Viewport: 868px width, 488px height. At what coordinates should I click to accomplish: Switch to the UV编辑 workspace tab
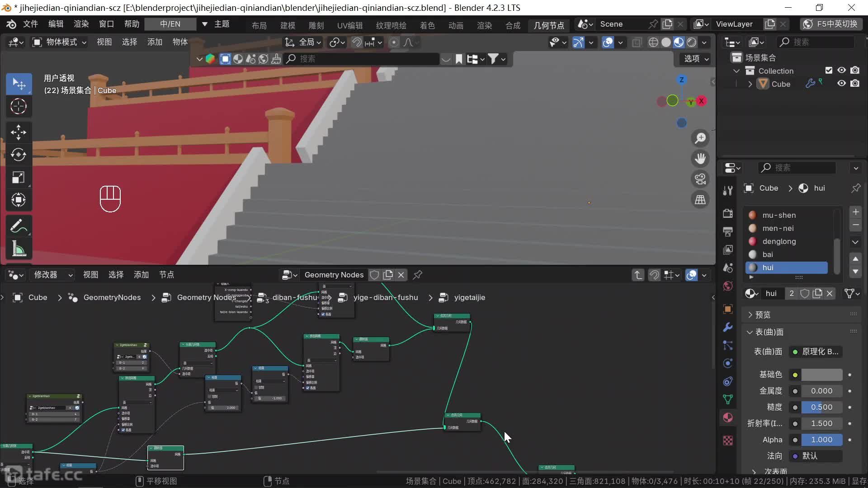pyautogui.click(x=349, y=25)
